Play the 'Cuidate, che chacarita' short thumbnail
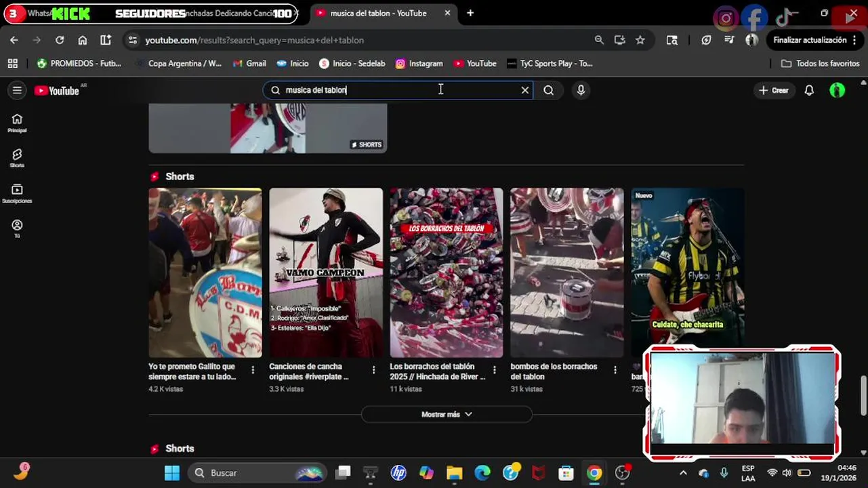868x488 pixels. pyautogui.click(x=688, y=268)
